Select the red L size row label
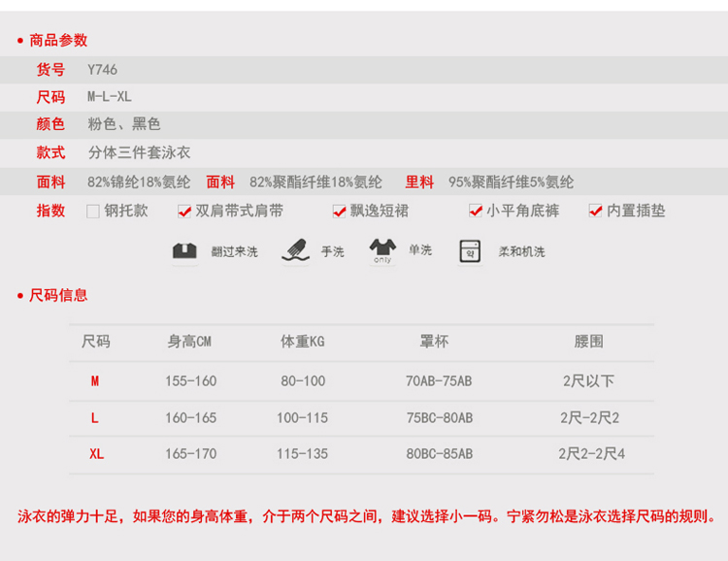The width and height of the screenshot is (728, 561). click(95, 417)
